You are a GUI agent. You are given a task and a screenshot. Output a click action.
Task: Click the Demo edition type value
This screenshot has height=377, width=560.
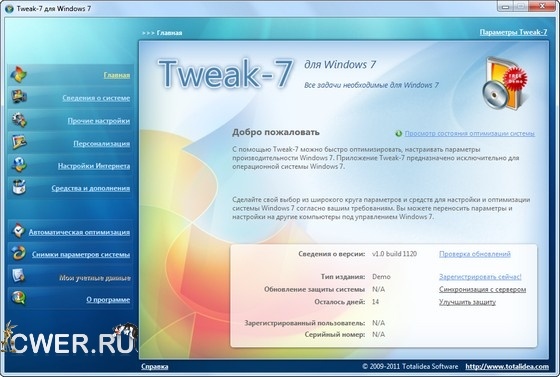tap(381, 277)
